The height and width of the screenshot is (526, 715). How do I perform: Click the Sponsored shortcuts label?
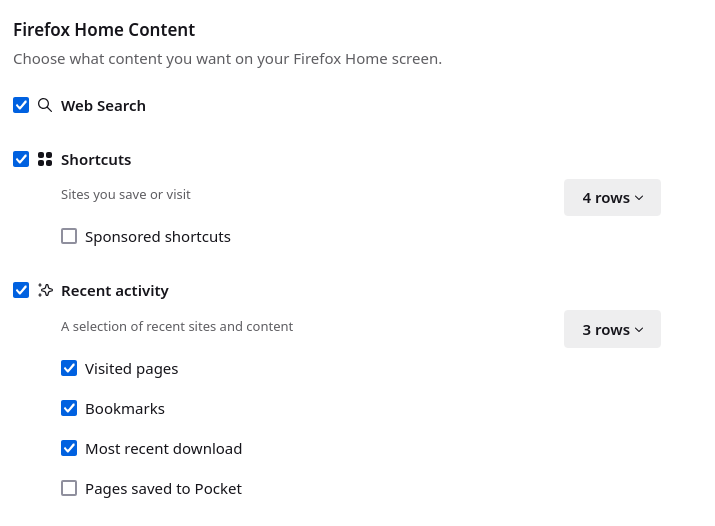pyautogui.click(x=158, y=237)
